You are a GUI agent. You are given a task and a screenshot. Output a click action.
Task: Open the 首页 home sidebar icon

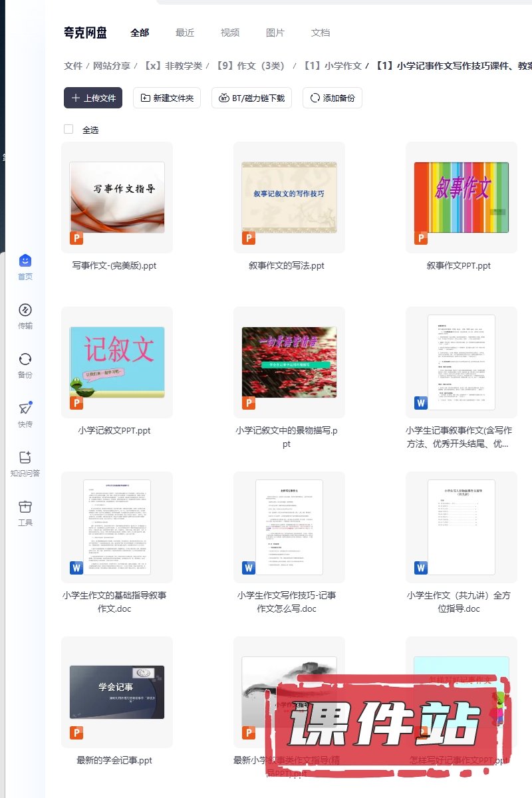(25, 261)
